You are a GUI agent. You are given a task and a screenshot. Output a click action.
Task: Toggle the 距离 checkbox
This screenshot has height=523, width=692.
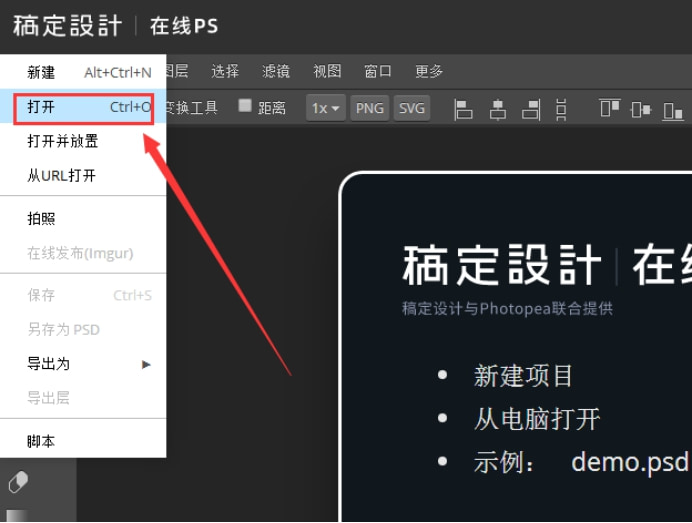[245, 106]
